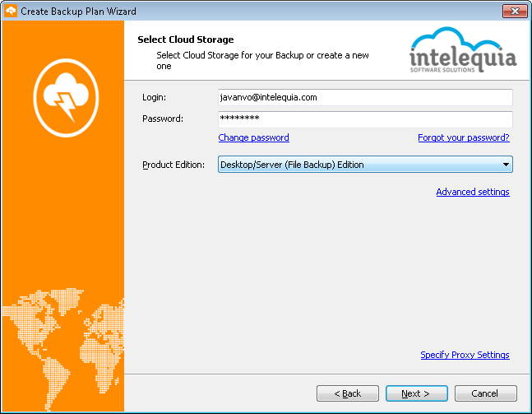Click the Product Edition label
This screenshot has width=532, height=414.
point(173,165)
